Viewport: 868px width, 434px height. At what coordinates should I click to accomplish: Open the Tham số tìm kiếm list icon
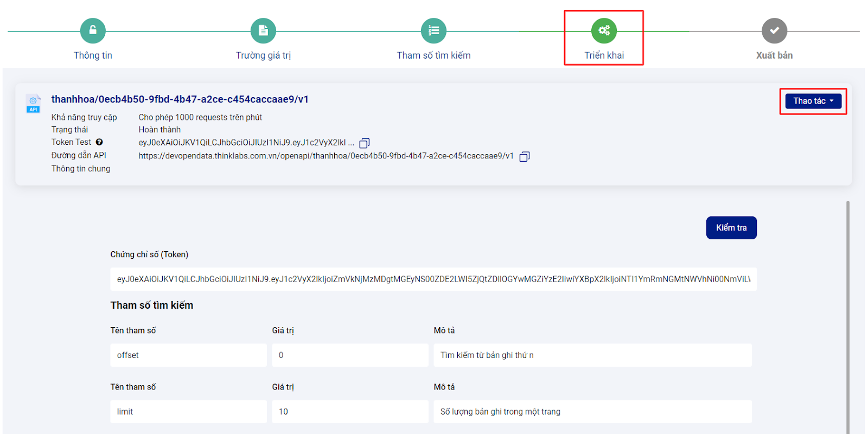433,31
